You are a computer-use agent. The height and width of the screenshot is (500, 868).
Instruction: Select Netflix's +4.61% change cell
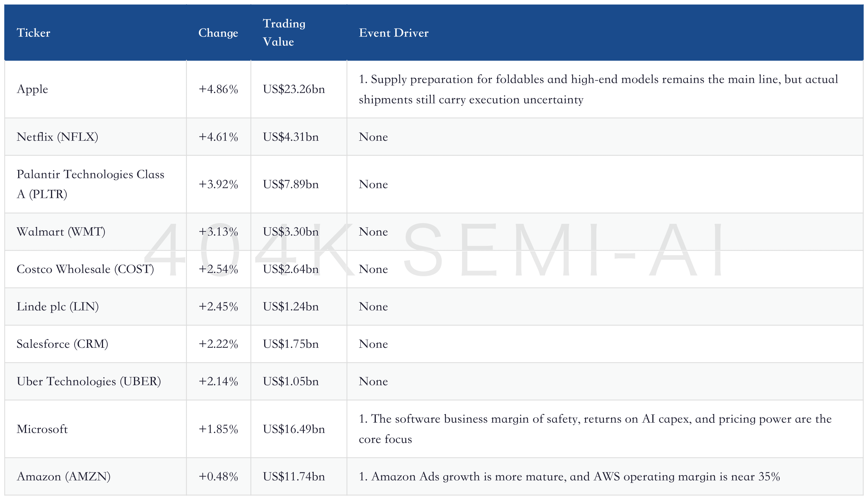[218, 137]
